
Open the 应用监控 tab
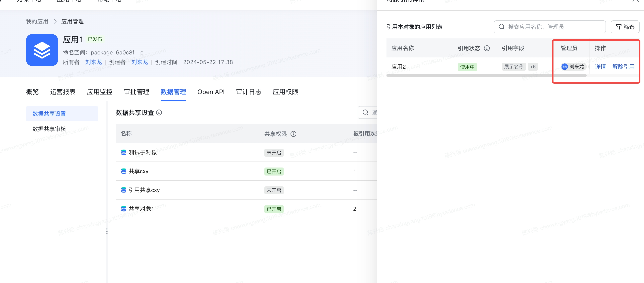coord(100,92)
